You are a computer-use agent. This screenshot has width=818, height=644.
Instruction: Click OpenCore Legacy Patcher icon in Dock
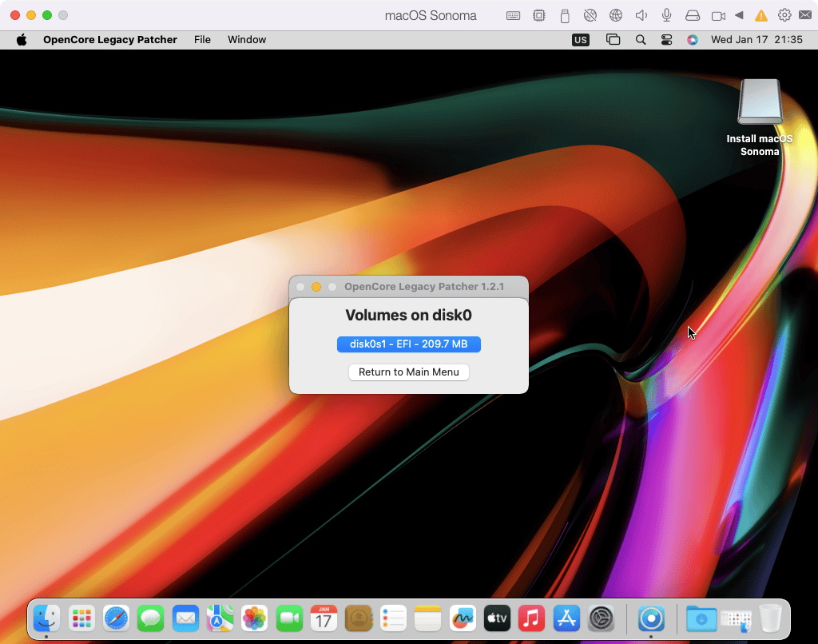point(651,618)
